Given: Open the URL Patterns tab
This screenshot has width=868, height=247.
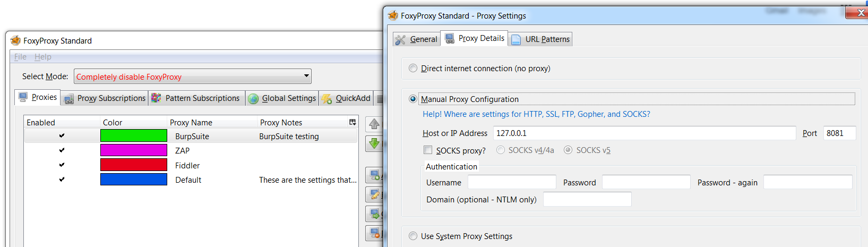Looking at the screenshot, I should pyautogui.click(x=540, y=39).
